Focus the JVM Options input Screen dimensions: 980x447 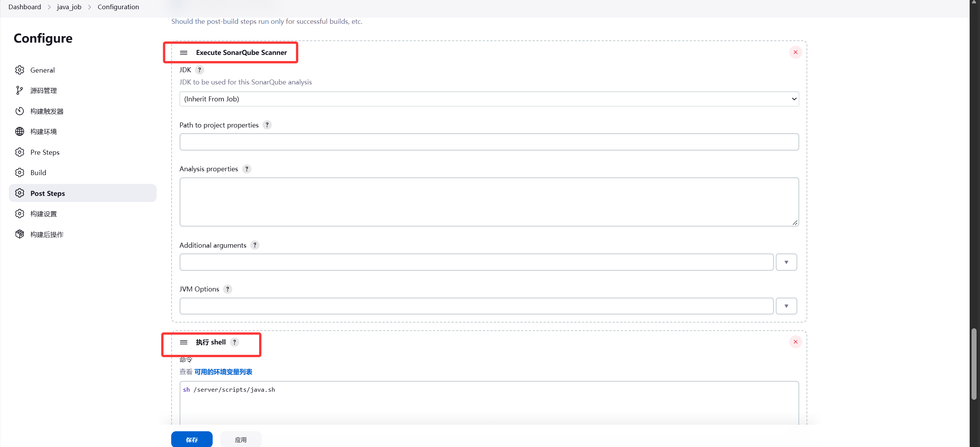pos(476,306)
